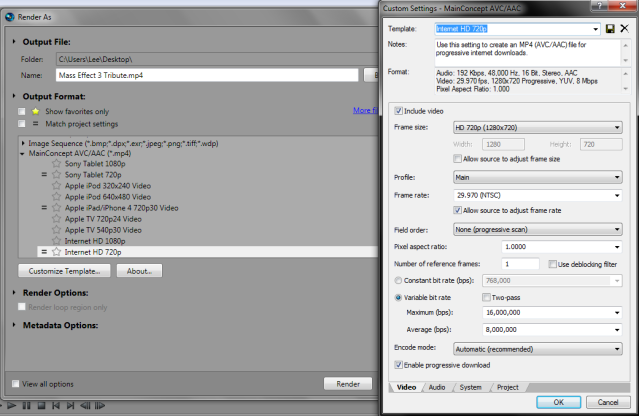Screen dimensions: 639x416
Task: Open the System tab
Action: point(470,386)
